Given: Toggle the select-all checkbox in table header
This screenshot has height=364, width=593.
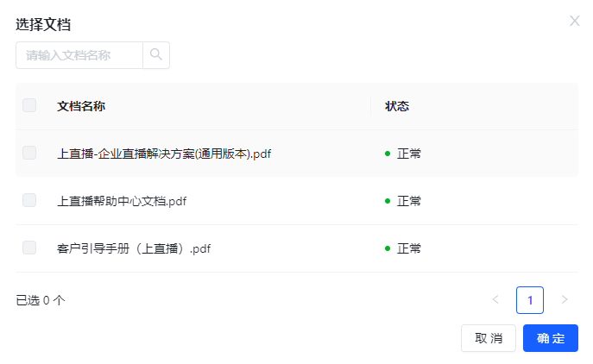Looking at the screenshot, I should coord(29,105).
